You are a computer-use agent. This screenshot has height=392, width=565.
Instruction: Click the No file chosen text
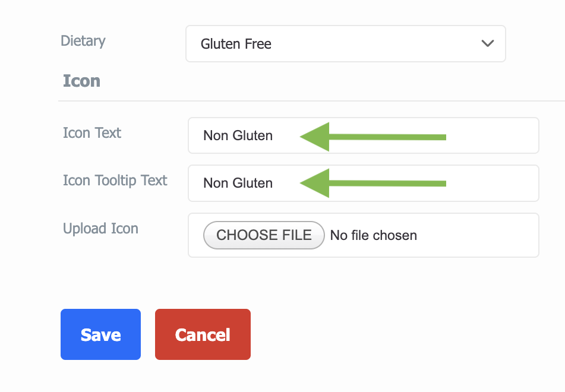374,235
